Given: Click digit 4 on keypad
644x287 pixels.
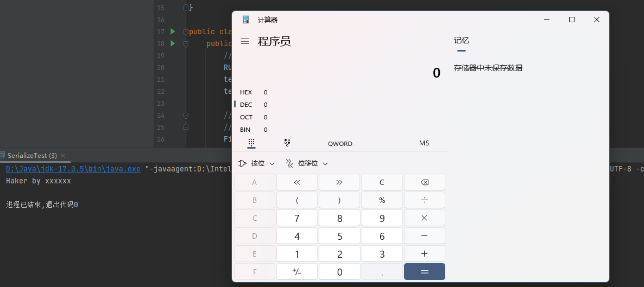Looking at the screenshot, I should point(297,235).
